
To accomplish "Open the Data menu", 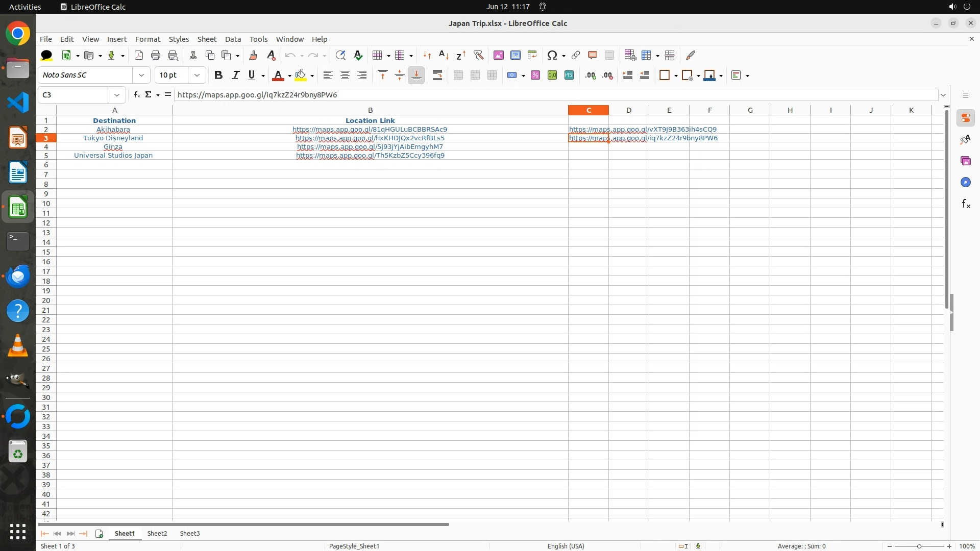I will (233, 39).
